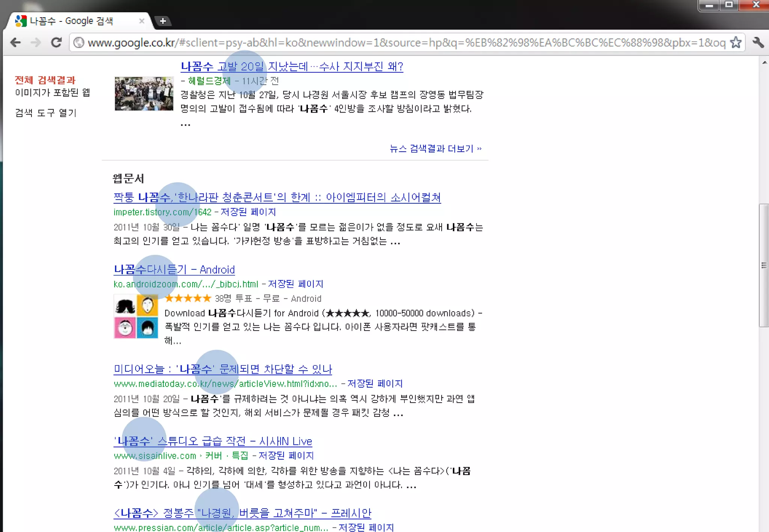Image resolution: width=769 pixels, height=532 pixels.
Task: Reload the page with refresh icon
Action: (x=56, y=42)
